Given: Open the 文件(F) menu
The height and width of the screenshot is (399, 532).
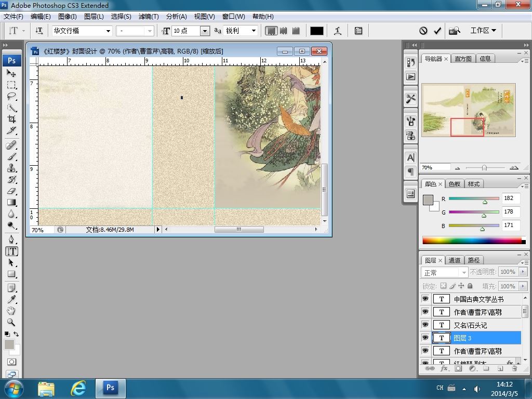Looking at the screenshot, I should point(13,16).
